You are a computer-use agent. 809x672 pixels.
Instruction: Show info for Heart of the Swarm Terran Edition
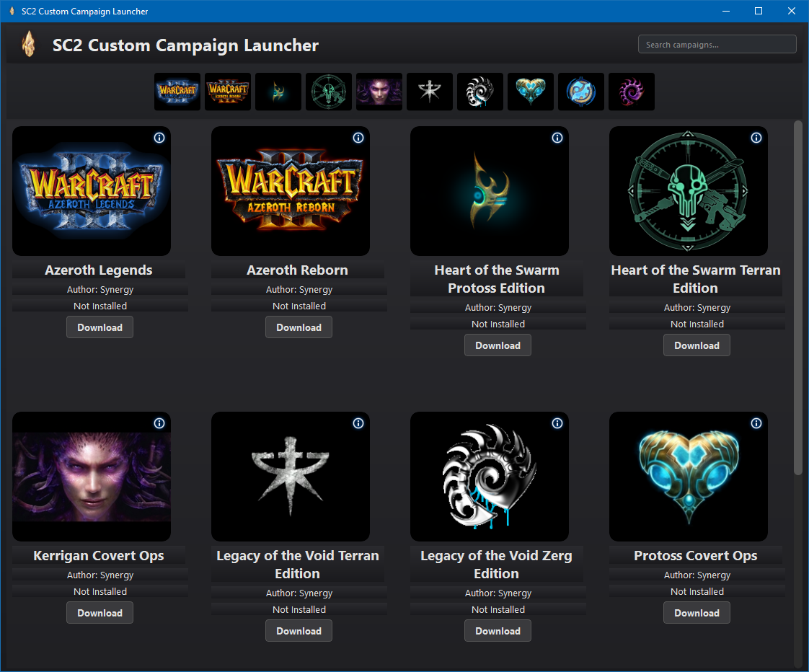(x=756, y=138)
